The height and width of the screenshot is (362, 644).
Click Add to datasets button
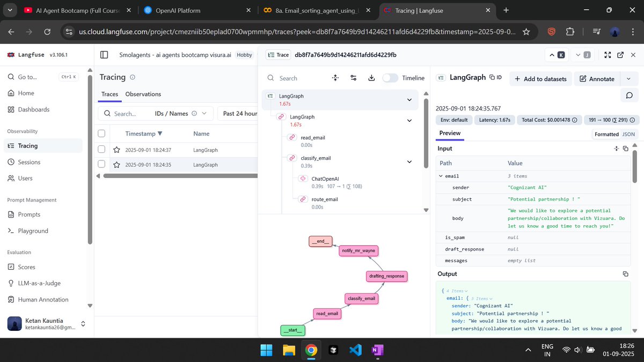coord(540,79)
